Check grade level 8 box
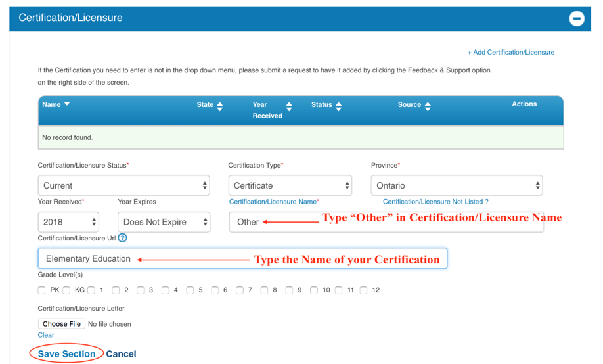The height and width of the screenshot is (364, 603). (x=264, y=290)
